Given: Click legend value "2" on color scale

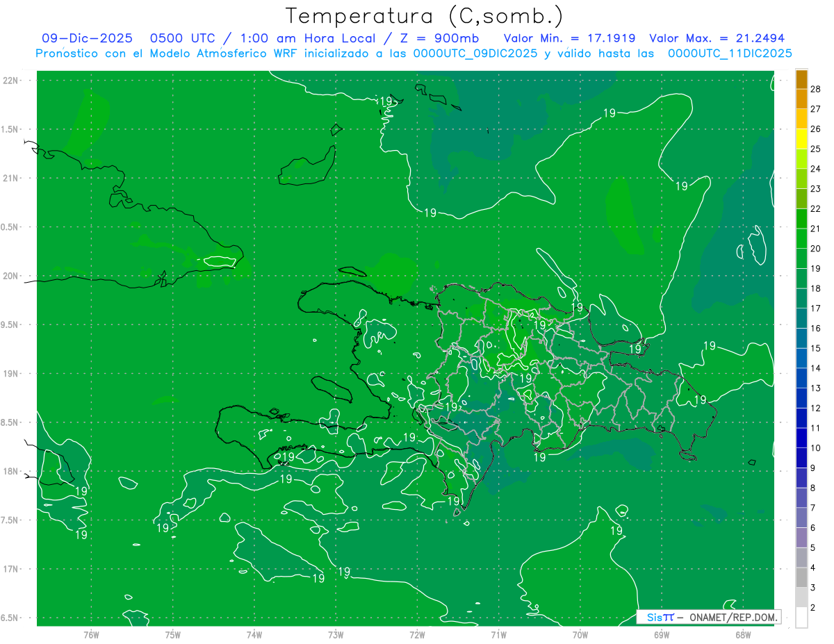Looking at the screenshot, I should click(813, 607).
